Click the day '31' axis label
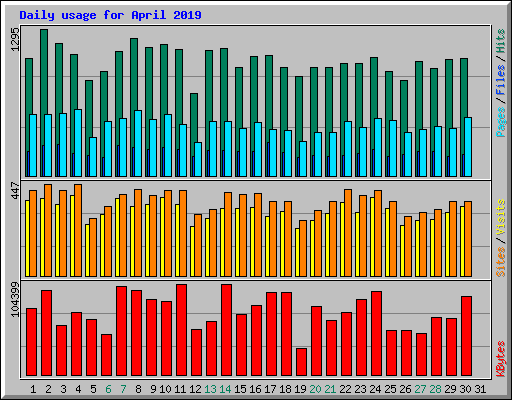This screenshot has width=512, height=400. 480,389
